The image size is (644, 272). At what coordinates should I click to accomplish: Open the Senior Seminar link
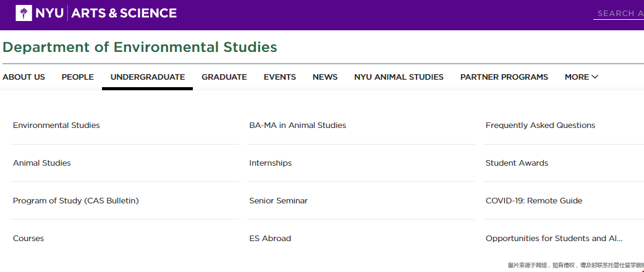(279, 201)
